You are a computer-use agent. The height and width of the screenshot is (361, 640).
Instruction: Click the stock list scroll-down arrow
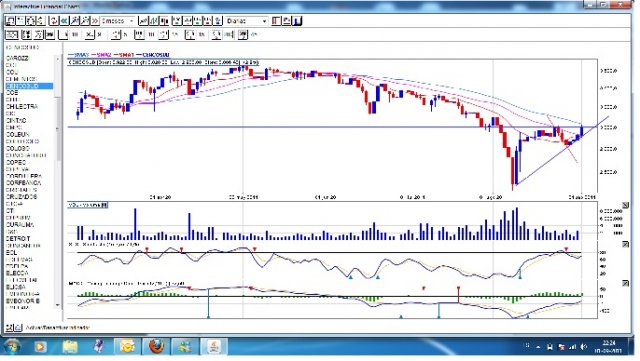click(58, 305)
